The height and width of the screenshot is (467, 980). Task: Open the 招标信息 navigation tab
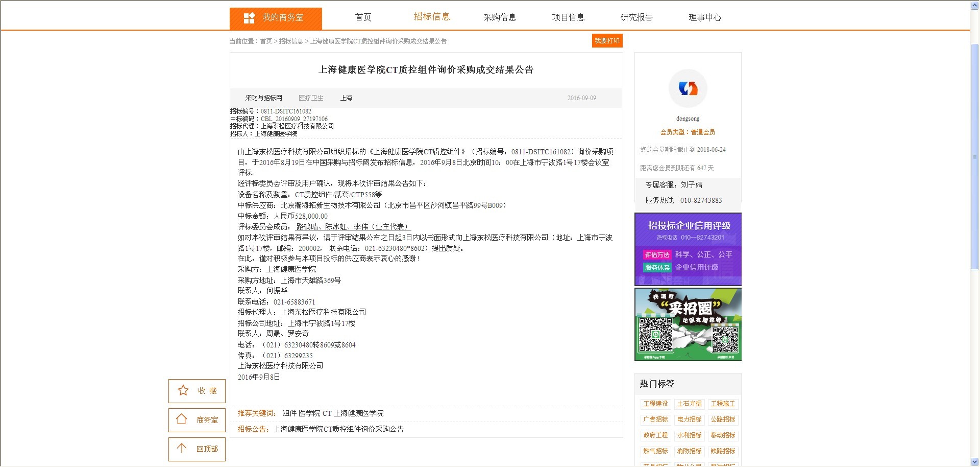click(432, 17)
